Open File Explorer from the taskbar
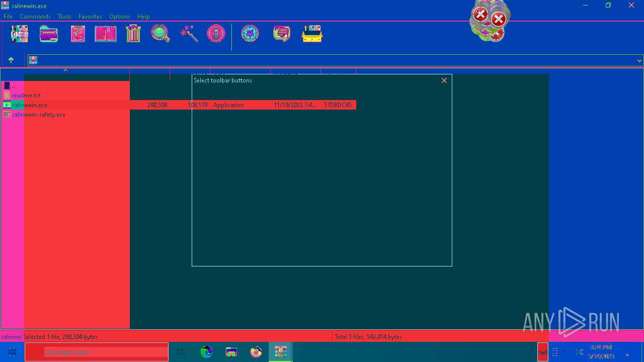This screenshot has height=362, width=644. click(x=231, y=352)
